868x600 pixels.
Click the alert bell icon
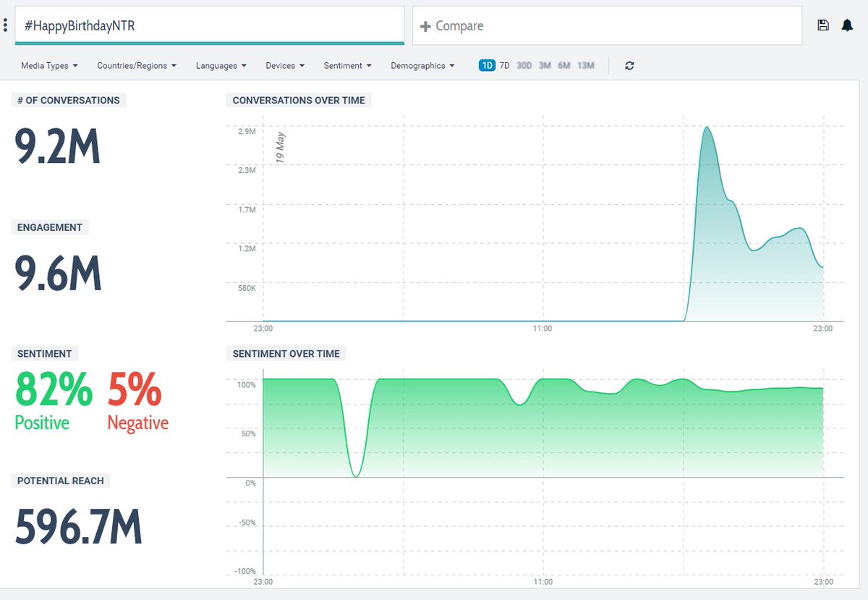847,25
